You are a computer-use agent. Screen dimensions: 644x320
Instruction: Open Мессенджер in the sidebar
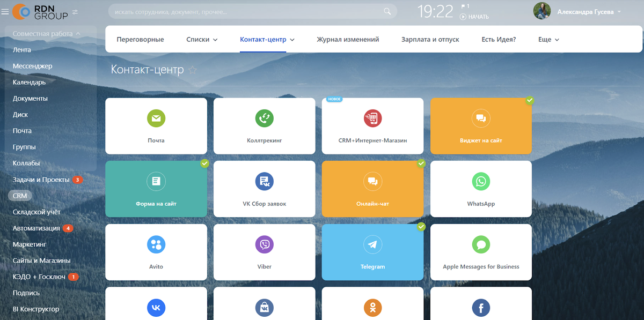tap(33, 66)
